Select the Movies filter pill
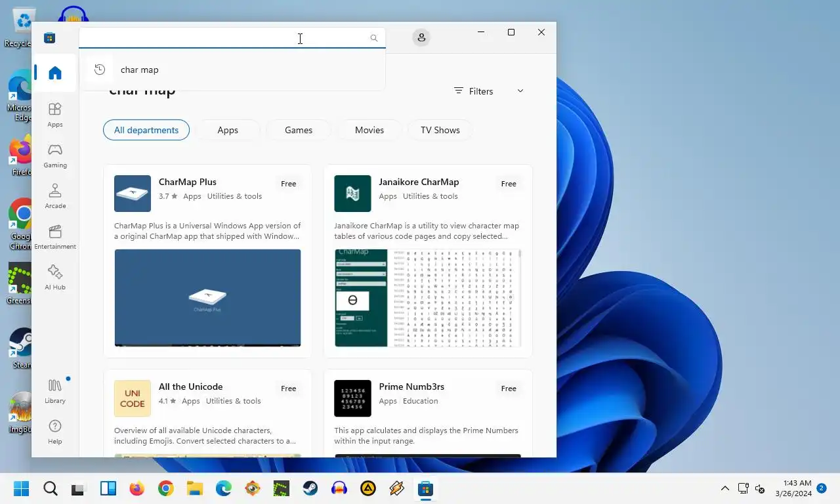Viewport: 840px width, 504px height. pyautogui.click(x=369, y=130)
